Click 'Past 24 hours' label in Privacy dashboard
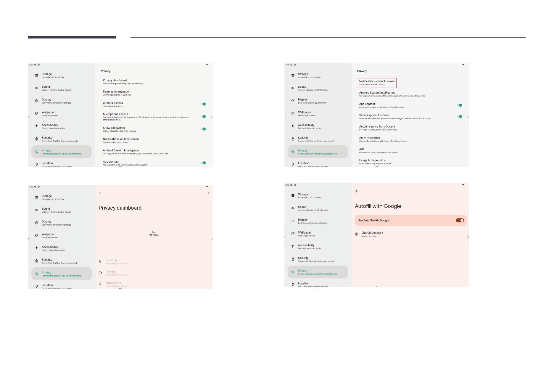This screenshot has height=392, width=554. tap(154, 234)
